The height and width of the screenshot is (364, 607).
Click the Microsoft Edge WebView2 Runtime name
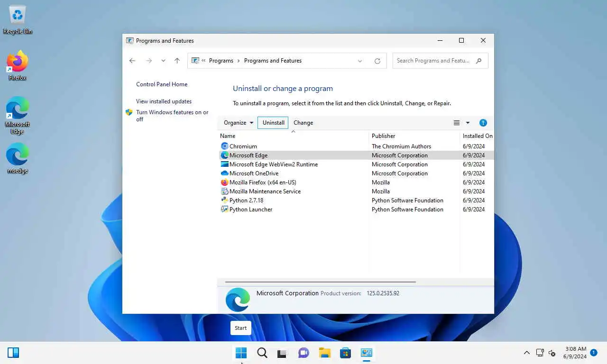coord(274,164)
